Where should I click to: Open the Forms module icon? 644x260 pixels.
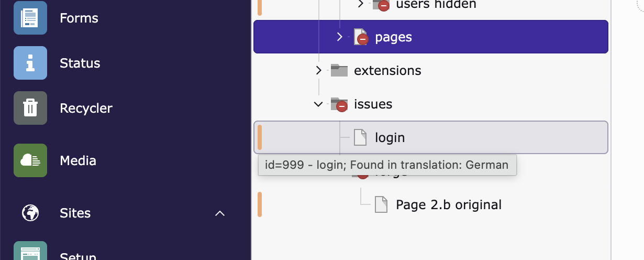coord(30,18)
